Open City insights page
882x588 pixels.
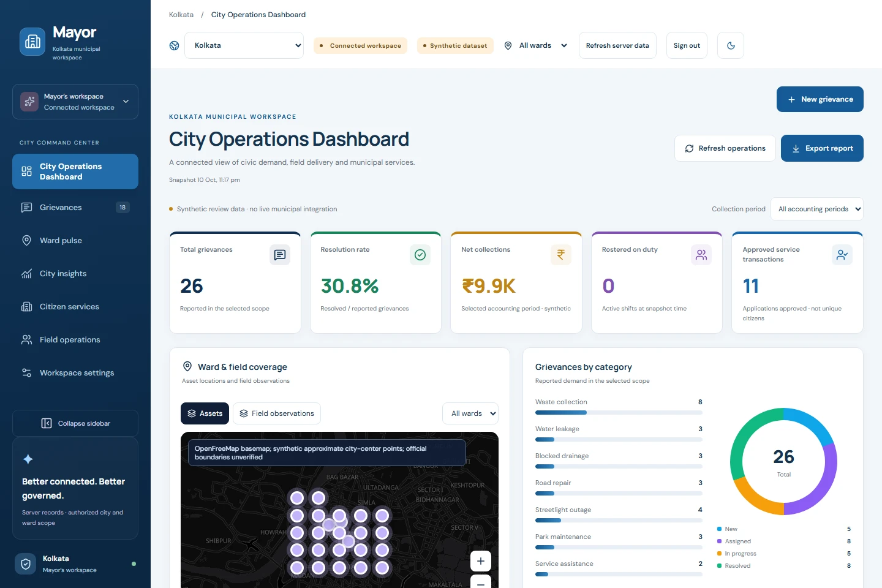[75, 274]
